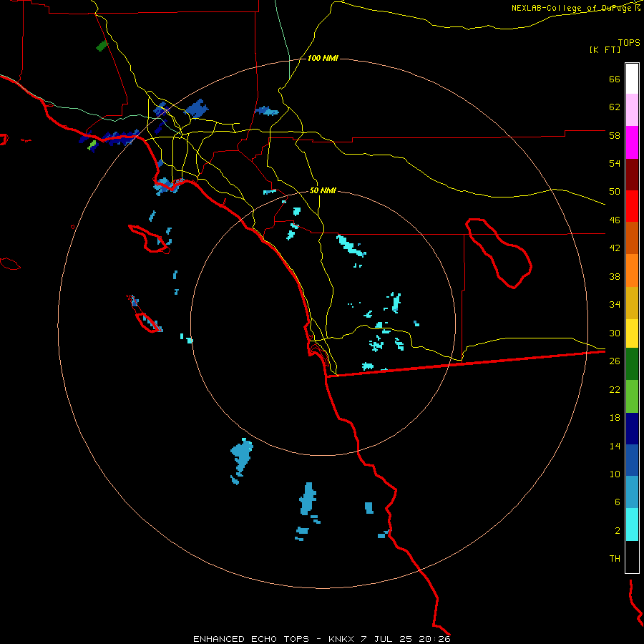This screenshot has width=644, height=644.
Task: Click the "TH" threshold label
Action: click(x=615, y=559)
